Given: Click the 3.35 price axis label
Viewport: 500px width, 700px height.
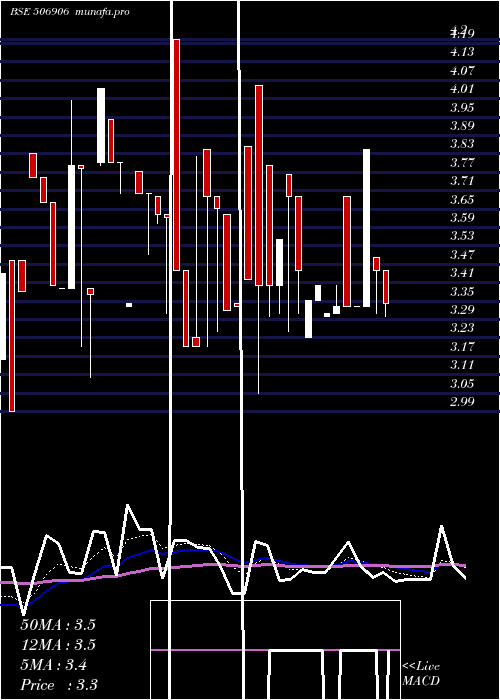Looking at the screenshot, I should coord(462,292).
